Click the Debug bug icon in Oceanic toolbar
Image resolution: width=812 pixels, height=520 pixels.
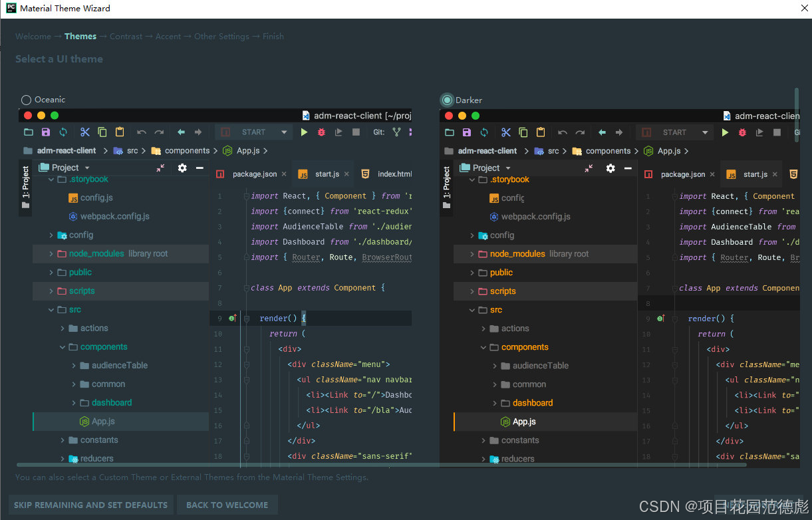tap(321, 132)
